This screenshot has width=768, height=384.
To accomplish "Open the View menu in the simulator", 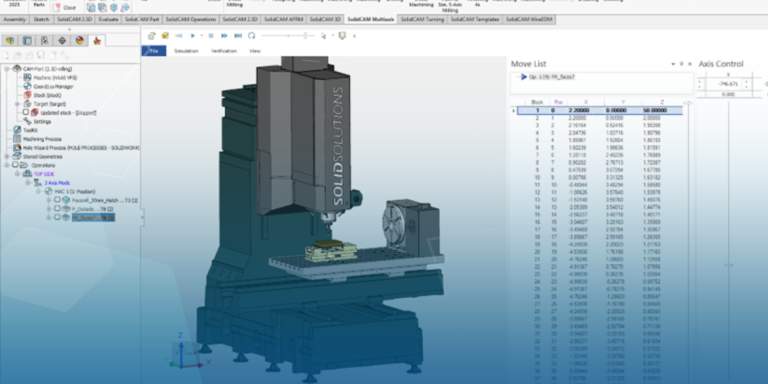I will (x=255, y=51).
